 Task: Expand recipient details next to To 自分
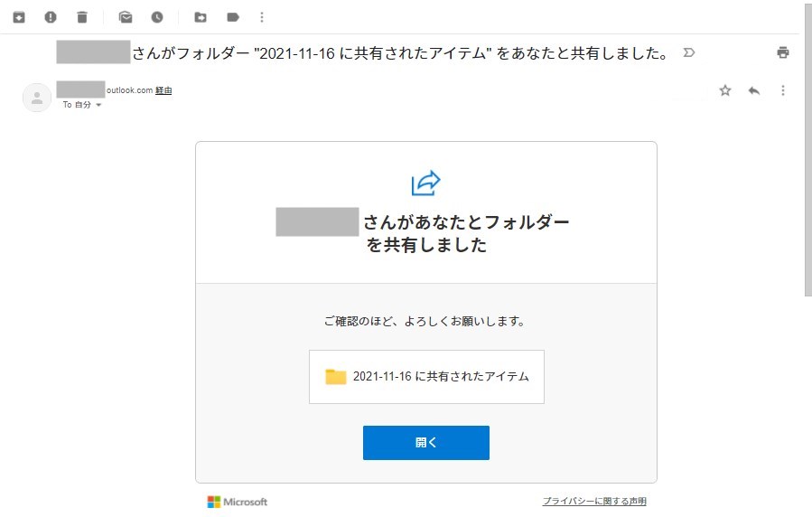pyautogui.click(x=98, y=106)
